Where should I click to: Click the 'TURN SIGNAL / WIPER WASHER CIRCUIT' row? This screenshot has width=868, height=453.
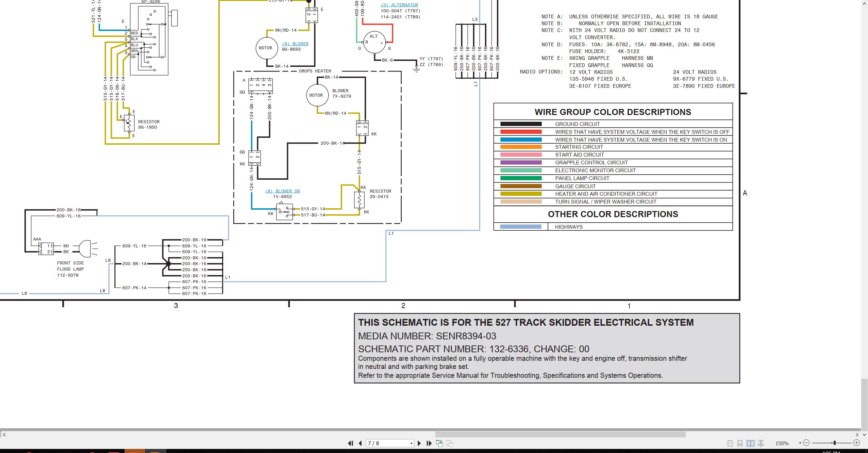coord(613,202)
